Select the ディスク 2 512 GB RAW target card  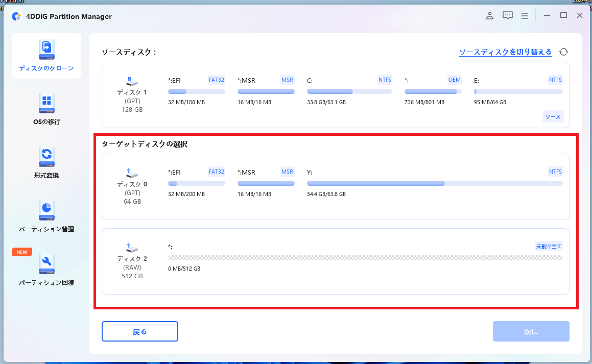(x=335, y=261)
